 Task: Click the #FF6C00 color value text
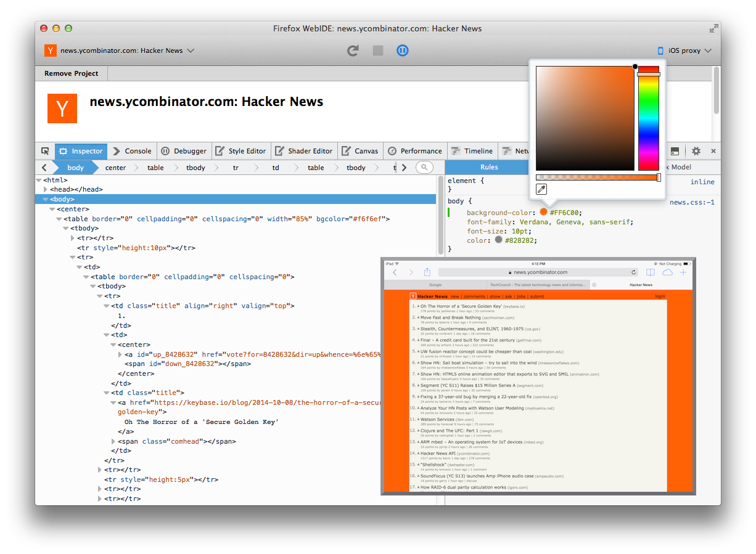click(565, 213)
